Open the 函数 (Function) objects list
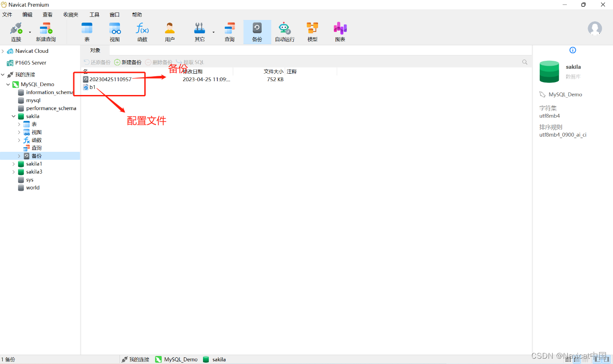The image size is (613, 364). (142, 32)
